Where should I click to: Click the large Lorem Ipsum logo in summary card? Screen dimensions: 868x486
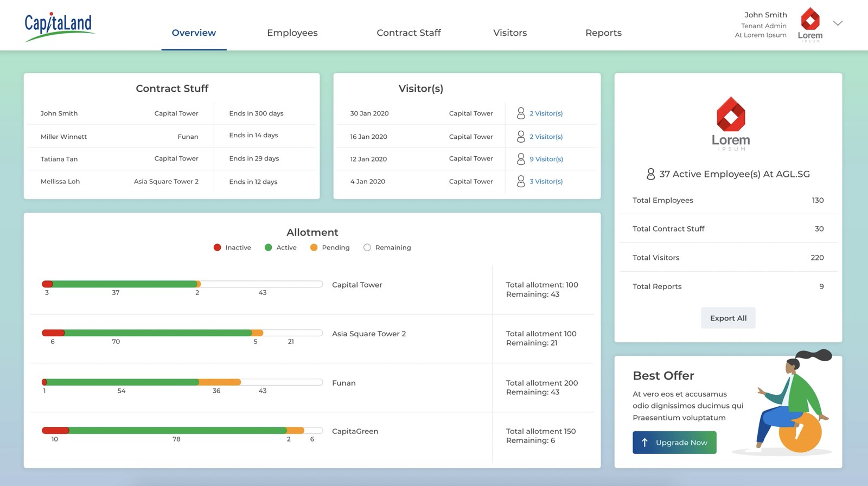point(731,124)
